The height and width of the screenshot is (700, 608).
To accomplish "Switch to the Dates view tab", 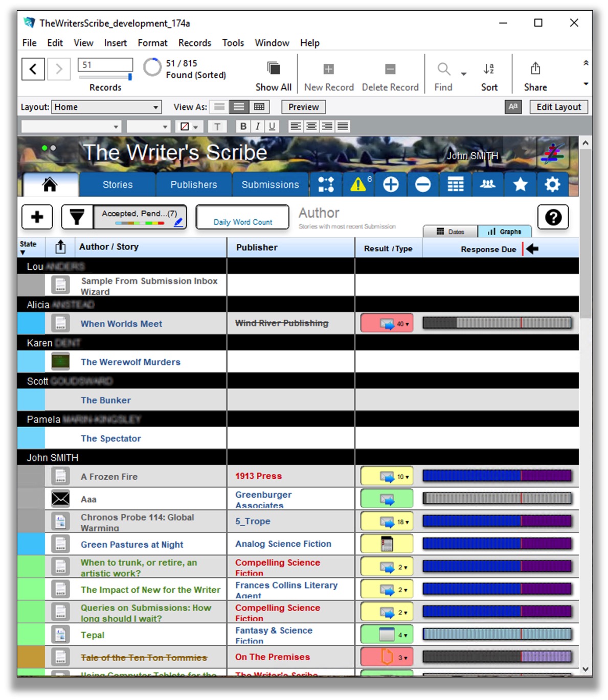I will (450, 231).
